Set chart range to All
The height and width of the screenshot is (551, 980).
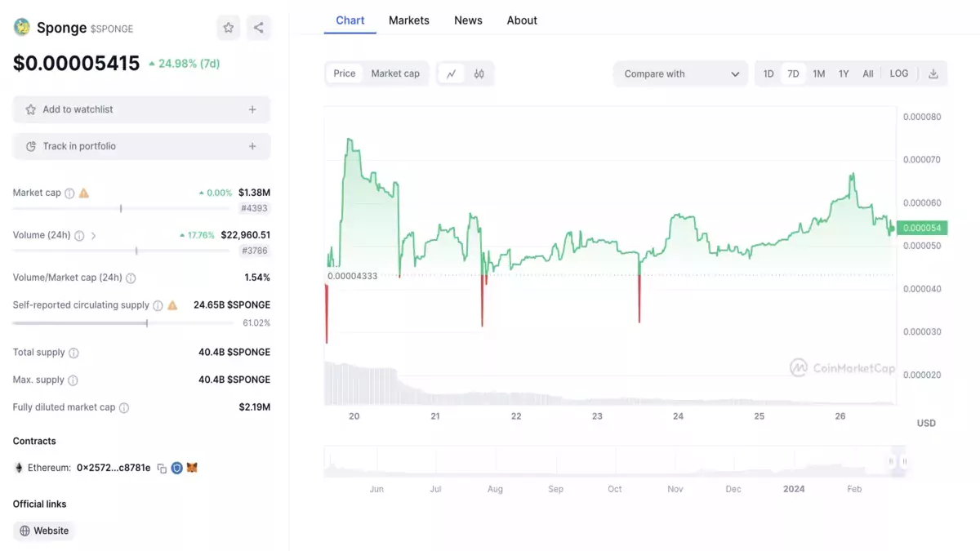[868, 73]
